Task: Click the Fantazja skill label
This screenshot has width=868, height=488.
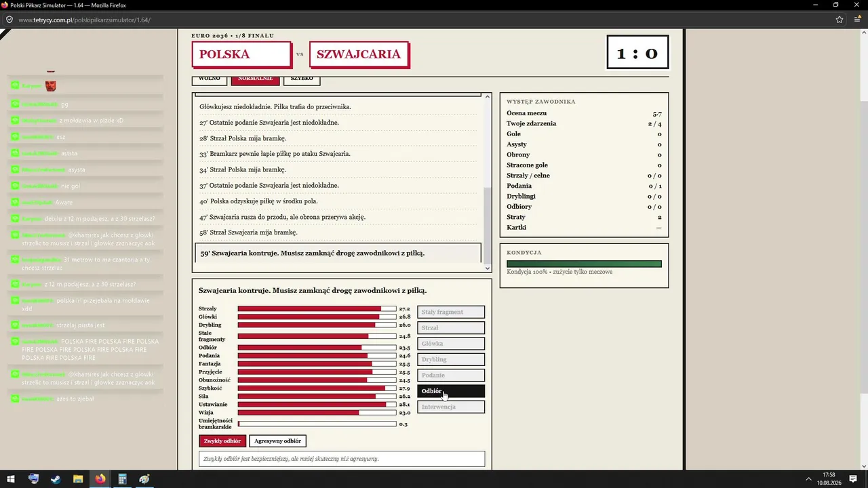Action: click(210, 364)
